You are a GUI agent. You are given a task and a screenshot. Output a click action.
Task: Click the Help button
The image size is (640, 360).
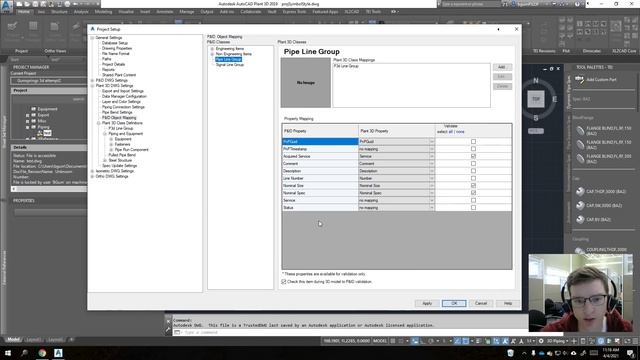click(507, 303)
